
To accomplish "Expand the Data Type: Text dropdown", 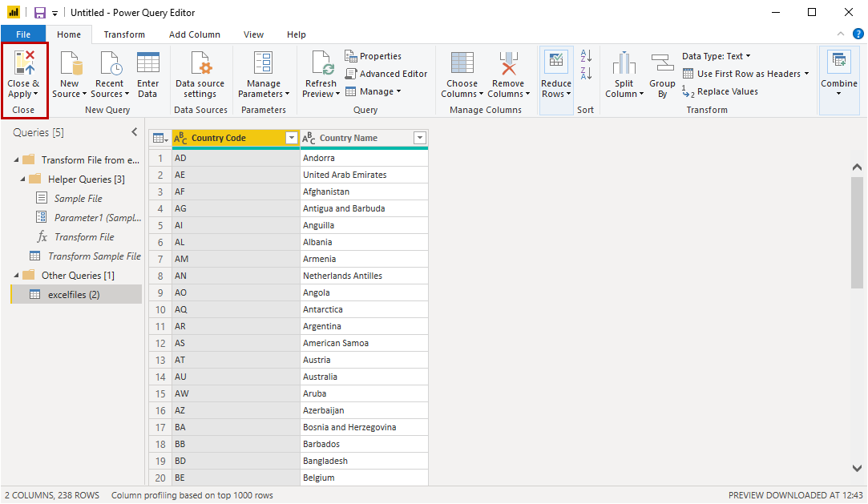I will click(x=716, y=56).
